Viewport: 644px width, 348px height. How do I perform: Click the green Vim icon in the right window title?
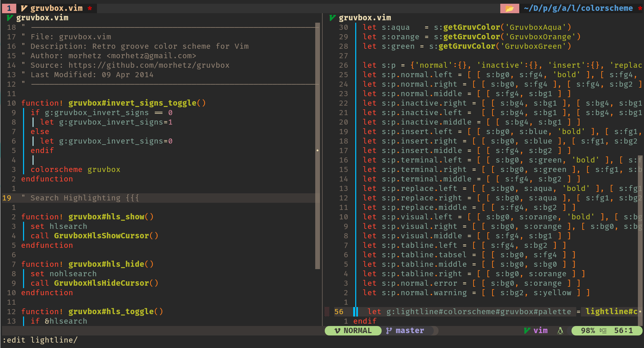point(333,18)
